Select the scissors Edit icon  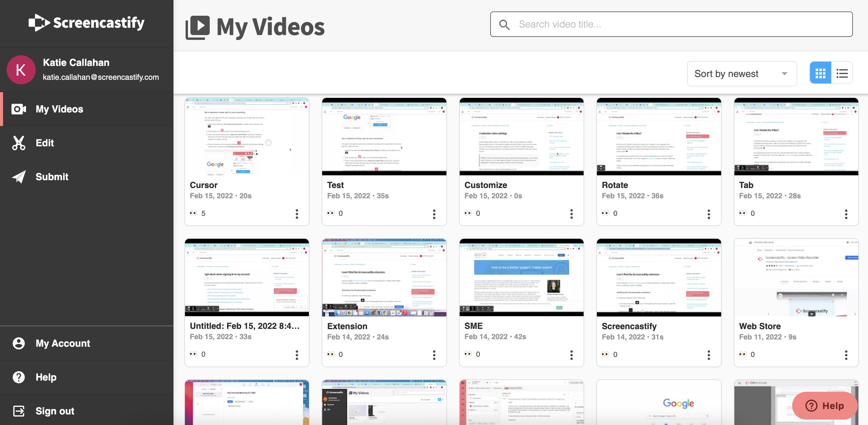(19, 143)
